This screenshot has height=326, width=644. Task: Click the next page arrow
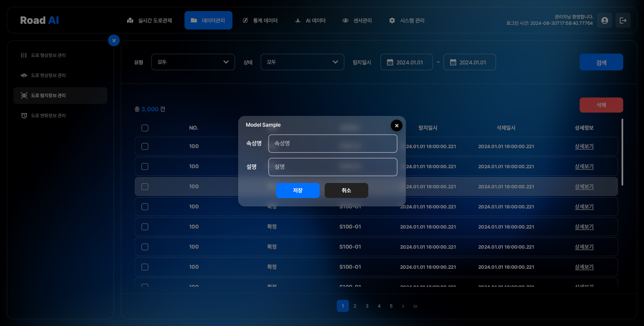coord(403,306)
